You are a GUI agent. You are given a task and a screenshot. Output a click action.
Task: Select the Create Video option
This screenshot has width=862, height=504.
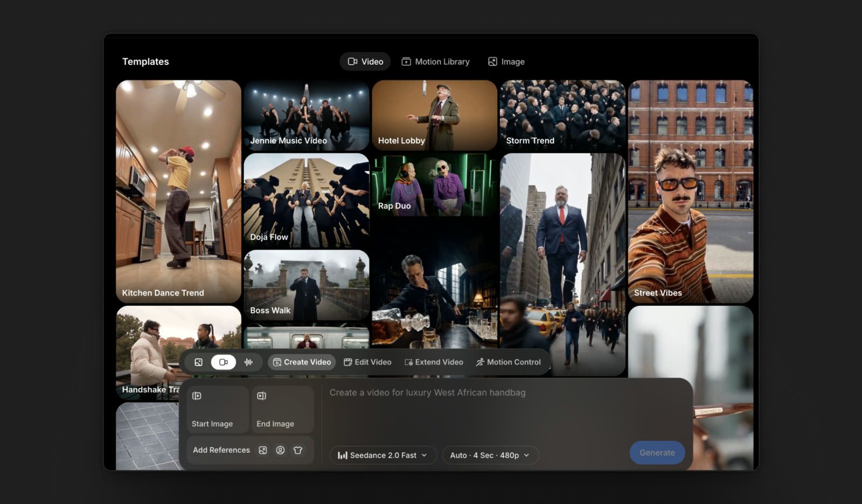302,362
